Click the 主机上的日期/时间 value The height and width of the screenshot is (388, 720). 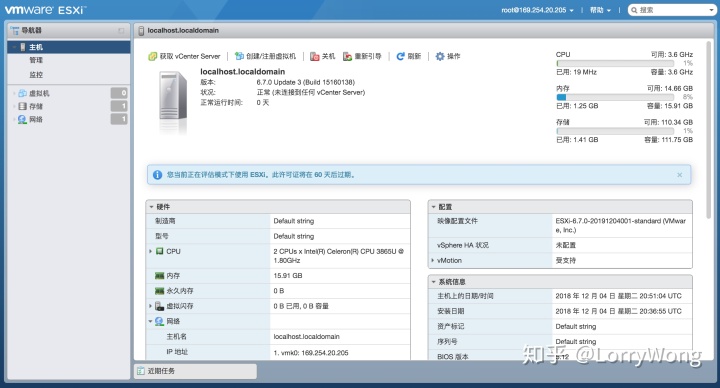[619, 296]
